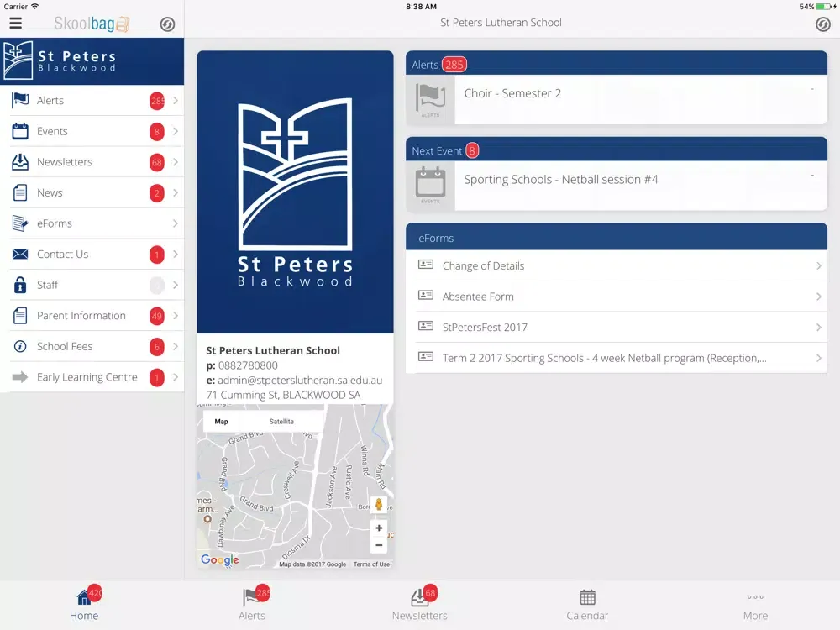Tap the Parent Information page icon
This screenshot has width=840, height=630.
click(20, 316)
